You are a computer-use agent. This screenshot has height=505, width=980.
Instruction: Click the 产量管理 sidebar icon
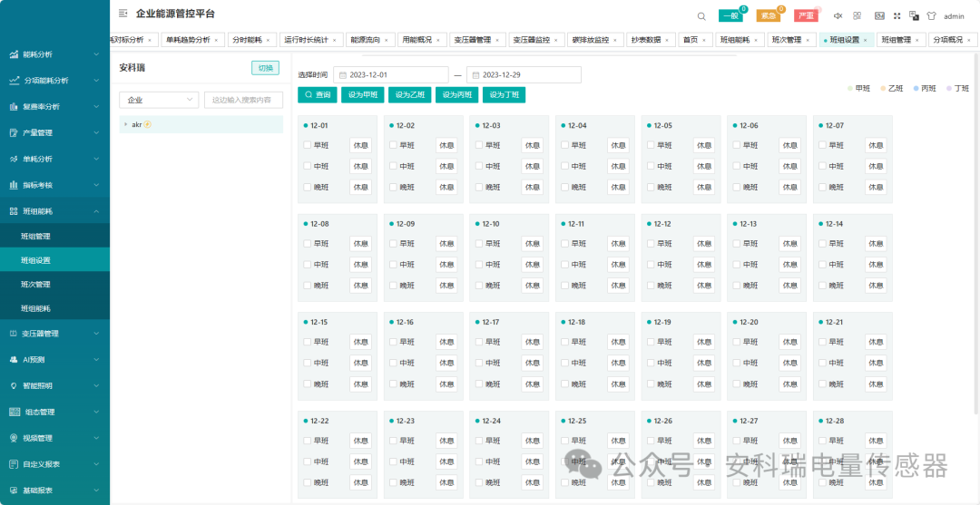coord(14,133)
